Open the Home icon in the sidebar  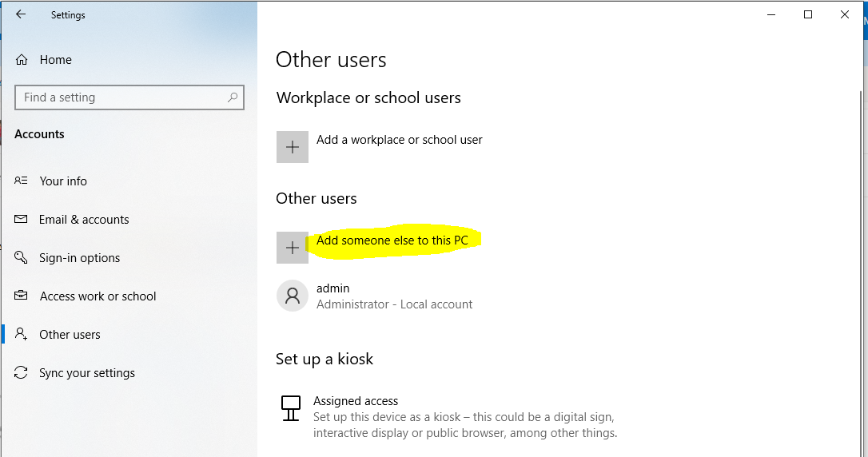point(22,60)
